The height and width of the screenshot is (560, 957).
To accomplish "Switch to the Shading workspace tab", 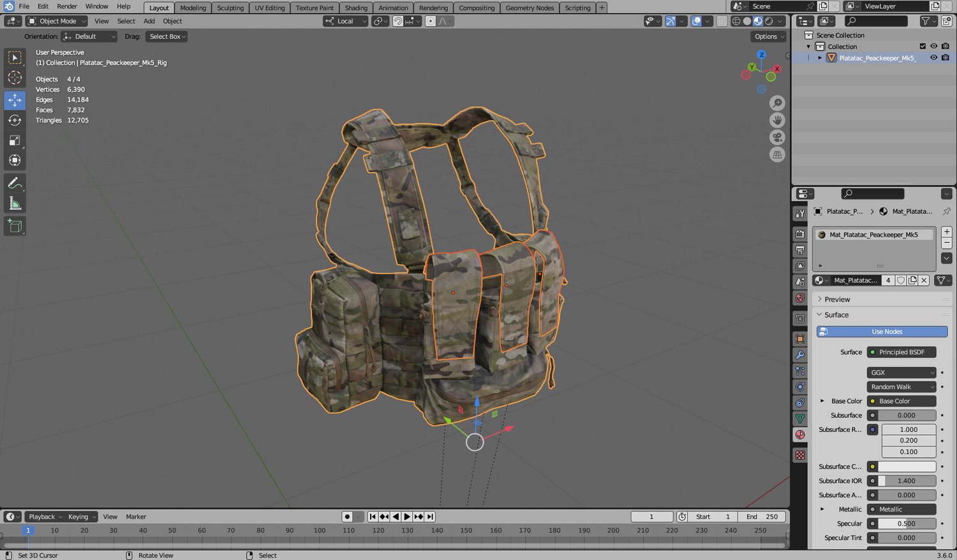I will [x=356, y=8].
